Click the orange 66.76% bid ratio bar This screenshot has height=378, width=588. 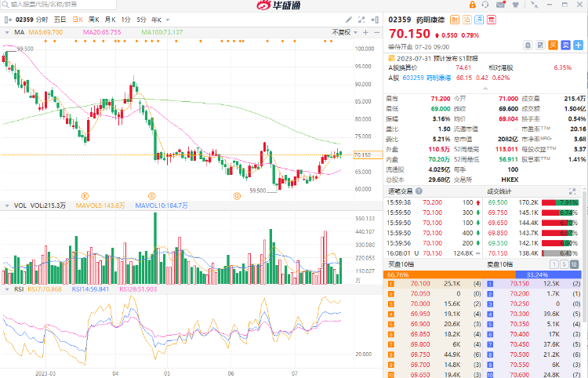click(x=449, y=274)
